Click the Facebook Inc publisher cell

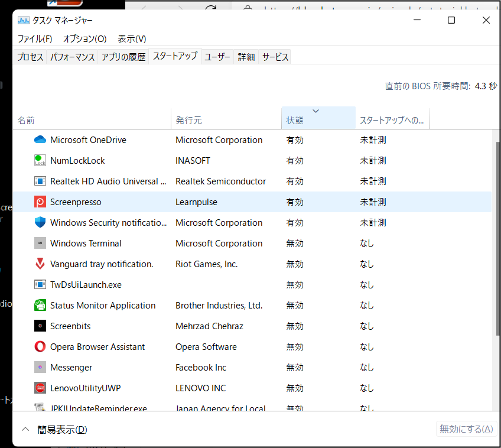201,367
